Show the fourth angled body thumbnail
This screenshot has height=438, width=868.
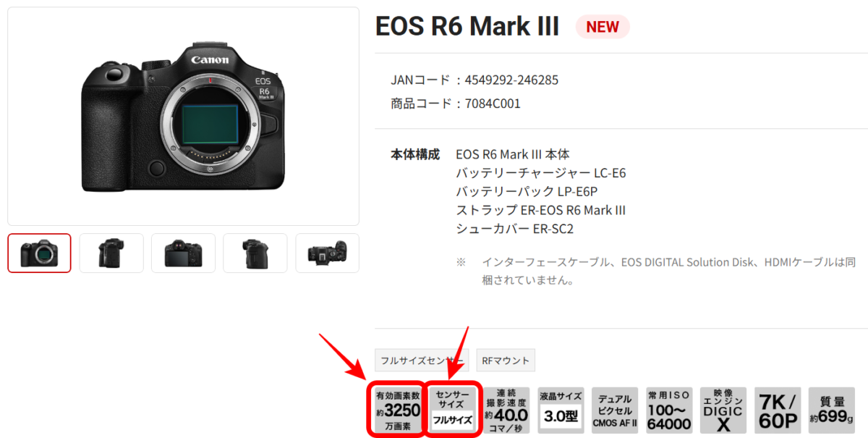255,253
